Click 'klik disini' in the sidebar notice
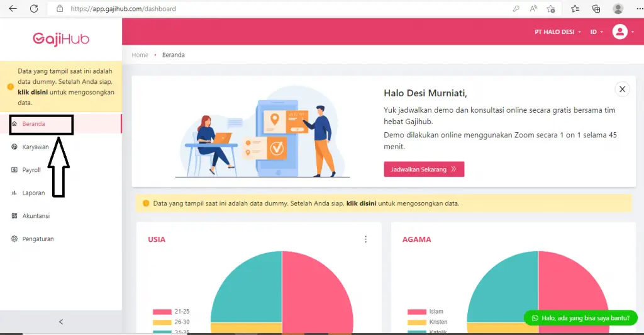Screen dimensions: 644x335 [33, 92]
